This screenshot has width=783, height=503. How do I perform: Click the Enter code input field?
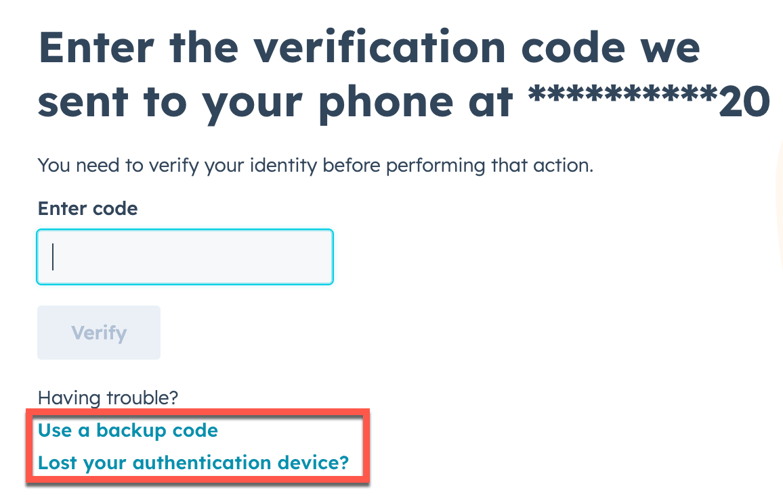click(x=185, y=257)
